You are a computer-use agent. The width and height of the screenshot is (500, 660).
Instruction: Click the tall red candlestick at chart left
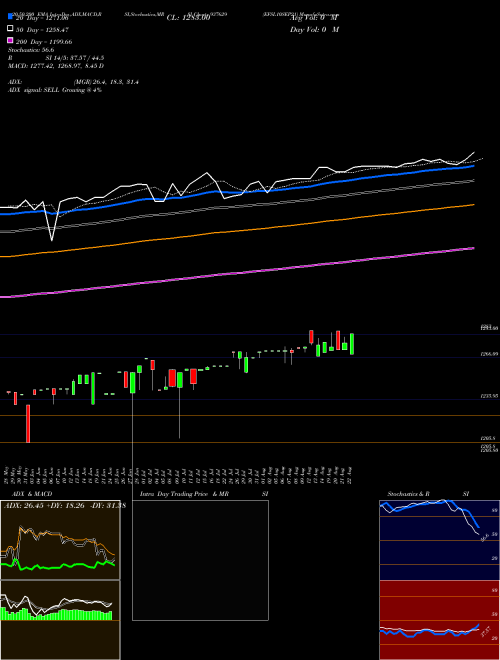point(28,423)
